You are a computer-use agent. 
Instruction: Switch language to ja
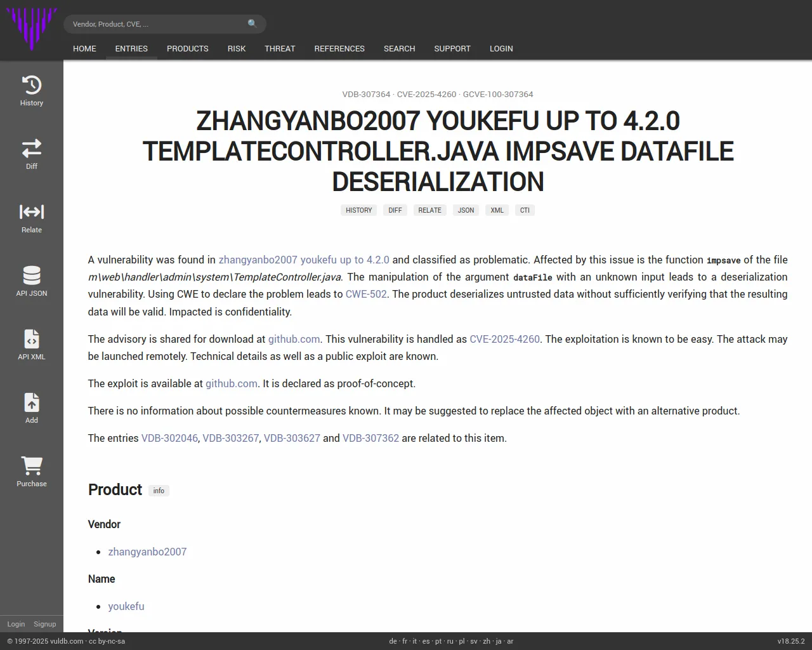point(499,641)
